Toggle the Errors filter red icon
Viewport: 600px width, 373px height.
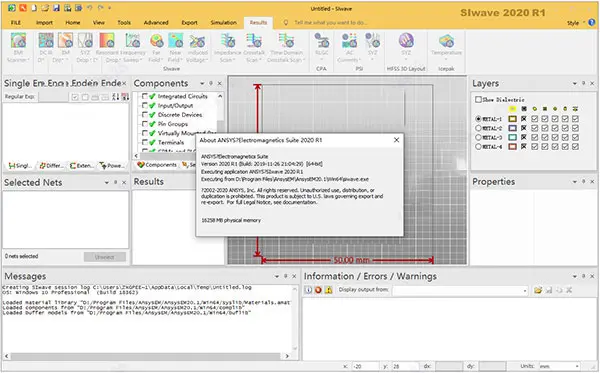click(318, 290)
